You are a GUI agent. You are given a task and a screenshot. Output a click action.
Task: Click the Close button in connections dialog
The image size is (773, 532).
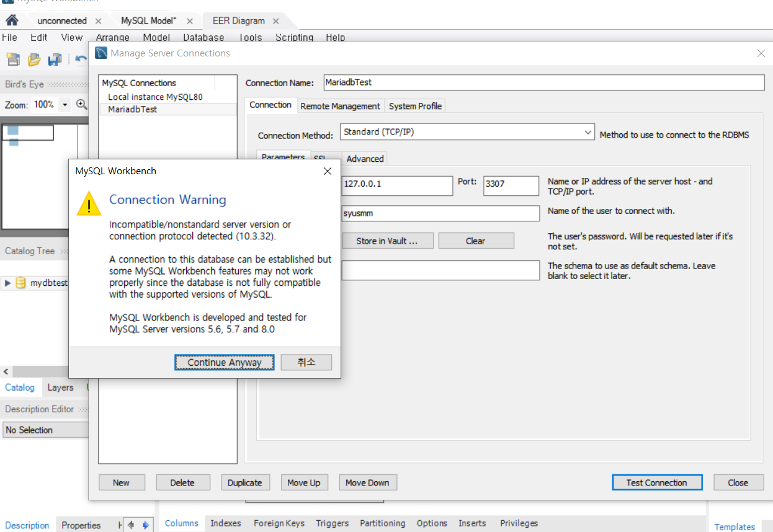pyautogui.click(x=738, y=482)
